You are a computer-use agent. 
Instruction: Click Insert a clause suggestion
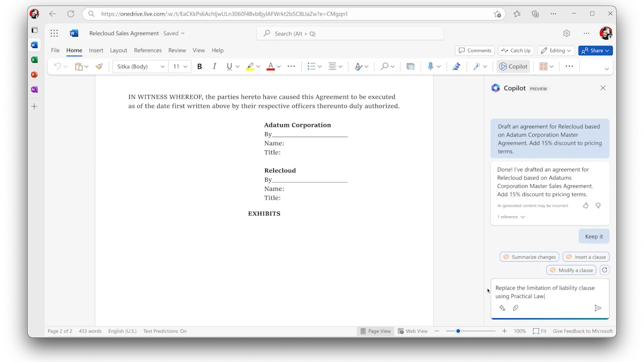coord(586,257)
